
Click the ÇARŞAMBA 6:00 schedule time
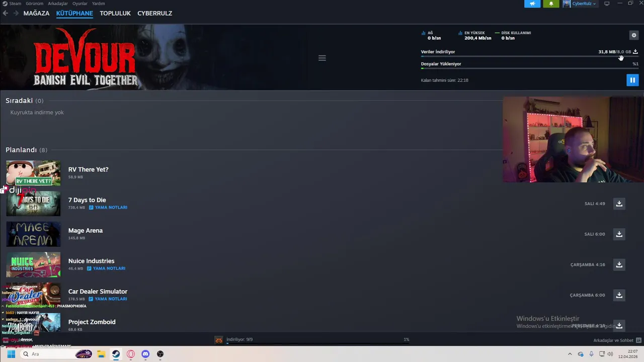point(588,295)
